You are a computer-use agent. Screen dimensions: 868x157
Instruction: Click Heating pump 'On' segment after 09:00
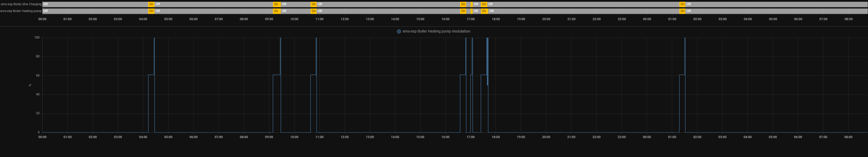pyautogui.click(x=276, y=11)
